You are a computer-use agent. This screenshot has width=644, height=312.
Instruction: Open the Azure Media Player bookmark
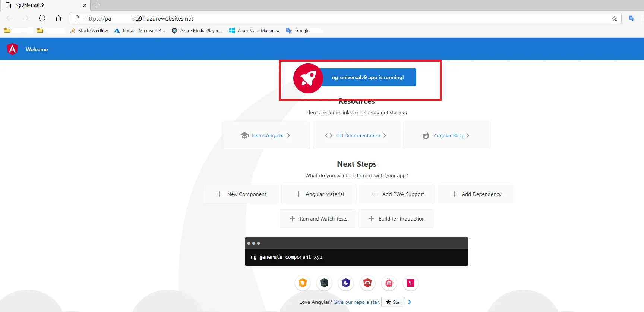(197, 31)
